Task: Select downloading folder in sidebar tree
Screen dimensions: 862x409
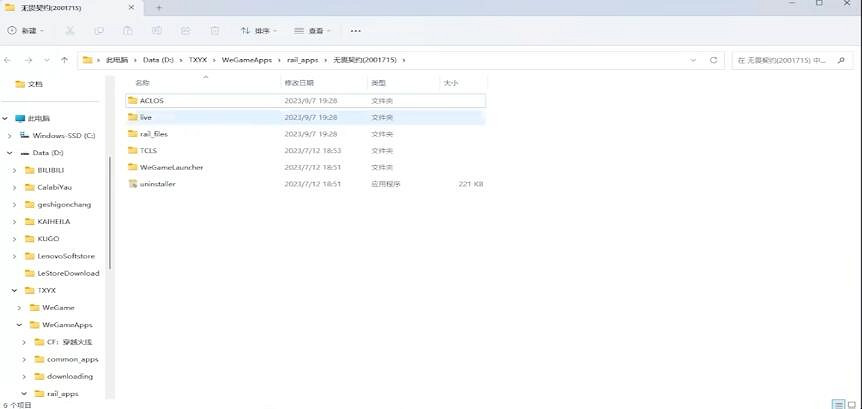Action: pos(64,377)
